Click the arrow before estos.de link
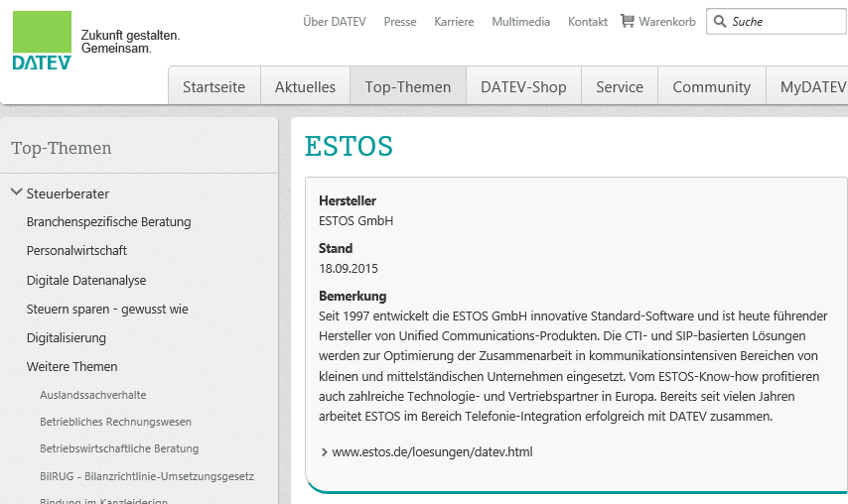This screenshot has width=848, height=504. (325, 452)
